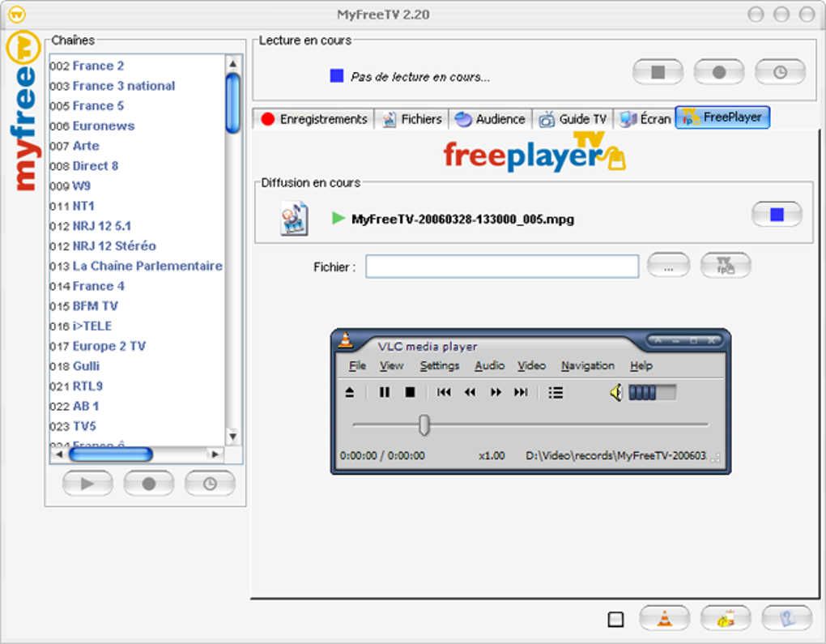Click the media file icon in Diffusion en cours
This screenshot has height=644, width=826.
point(294,218)
